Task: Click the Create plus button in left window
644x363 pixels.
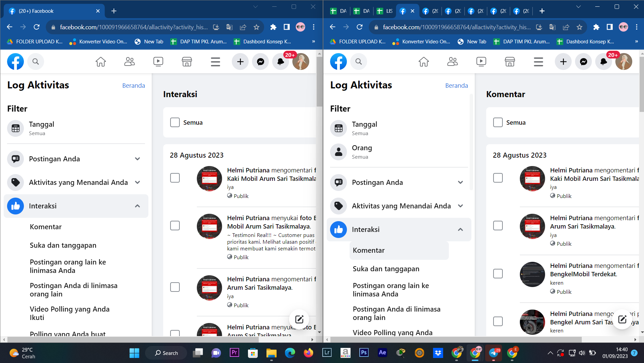Action: [x=240, y=62]
